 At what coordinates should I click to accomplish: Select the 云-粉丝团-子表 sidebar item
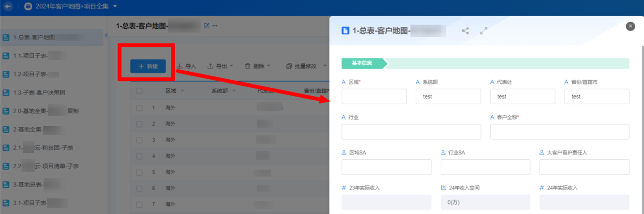point(52,148)
